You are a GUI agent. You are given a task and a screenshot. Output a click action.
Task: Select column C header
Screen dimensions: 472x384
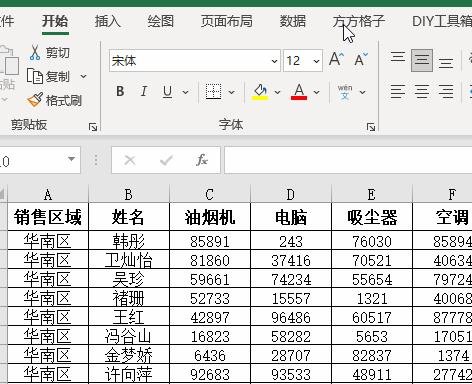pyautogui.click(x=210, y=194)
